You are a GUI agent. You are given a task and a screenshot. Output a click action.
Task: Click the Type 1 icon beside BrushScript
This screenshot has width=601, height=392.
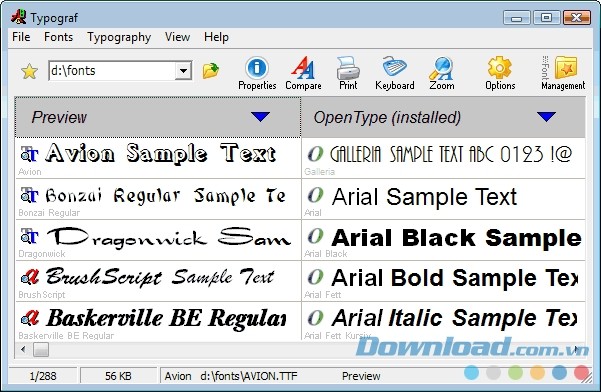pyautogui.click(x=30, y=277)
